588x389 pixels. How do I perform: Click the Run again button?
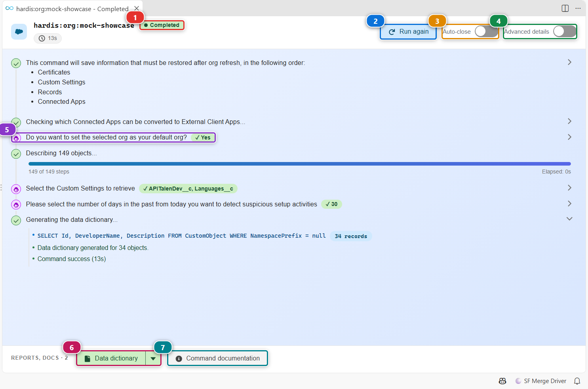[x=408, y=32]
